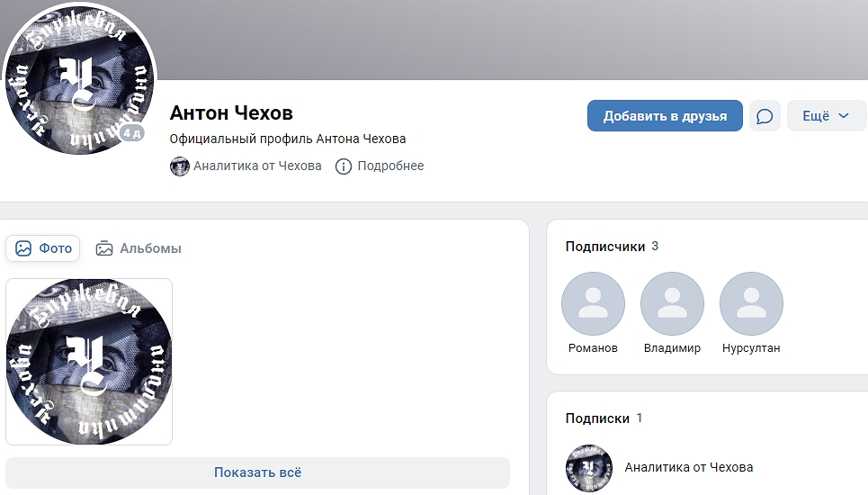This screenshot has width=868, height=495.
Task: Open Нурсултан subscriber avatar
Action: [751, 304]
